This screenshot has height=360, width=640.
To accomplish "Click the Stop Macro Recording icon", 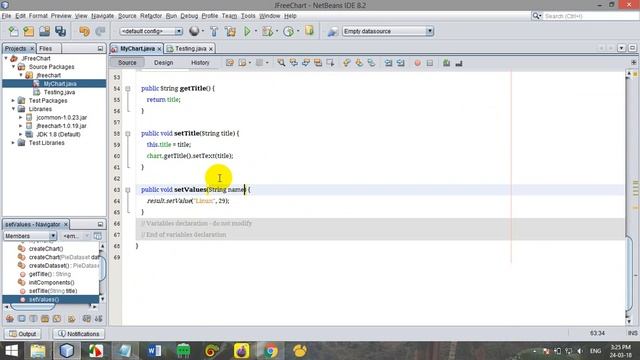I will [x=429, y=63].
